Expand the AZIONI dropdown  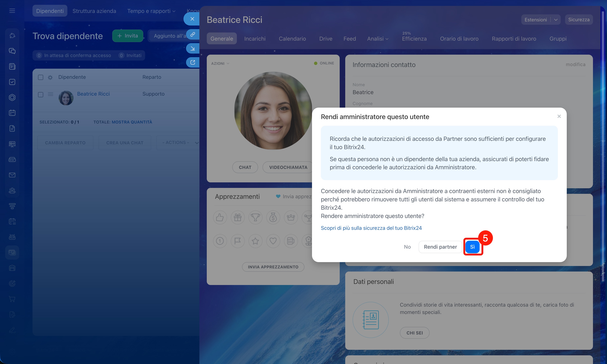point(220,63)
